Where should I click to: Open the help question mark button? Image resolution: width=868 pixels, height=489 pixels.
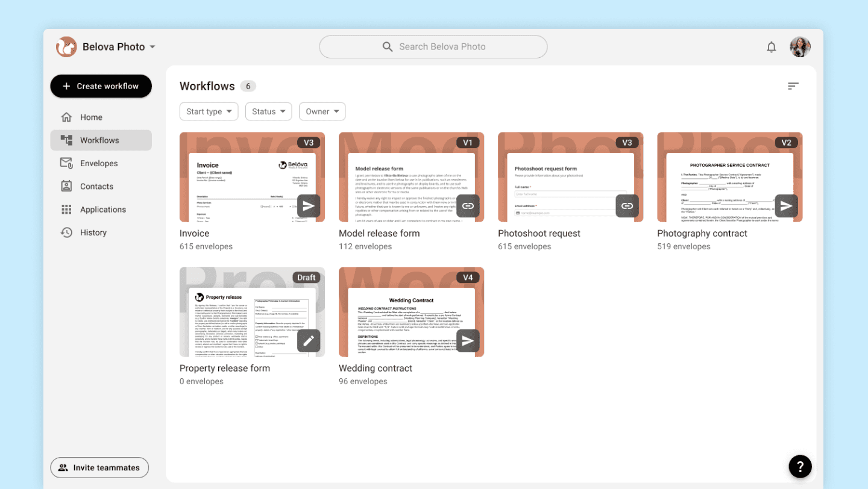800,466
